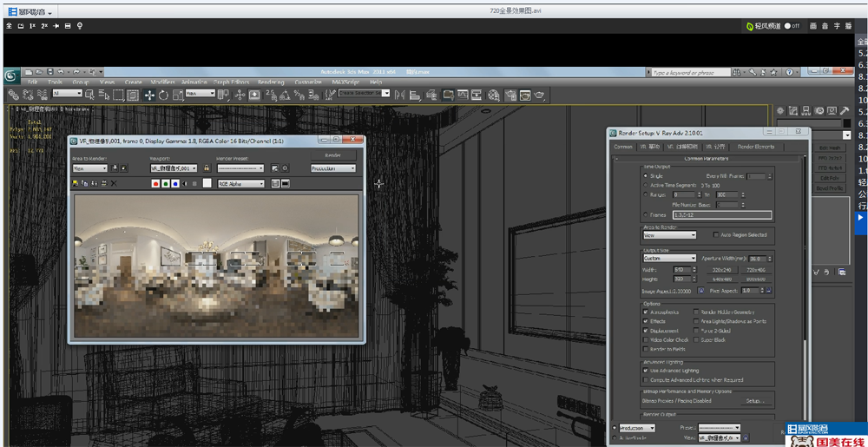This screenshot has width=868, height=447.
Task: Enable the Active Time Segment radio button
Action: [x=645, y=185]
